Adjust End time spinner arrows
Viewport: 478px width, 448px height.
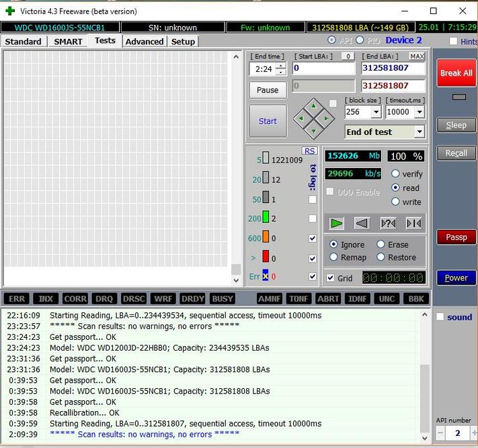[281, 69]
